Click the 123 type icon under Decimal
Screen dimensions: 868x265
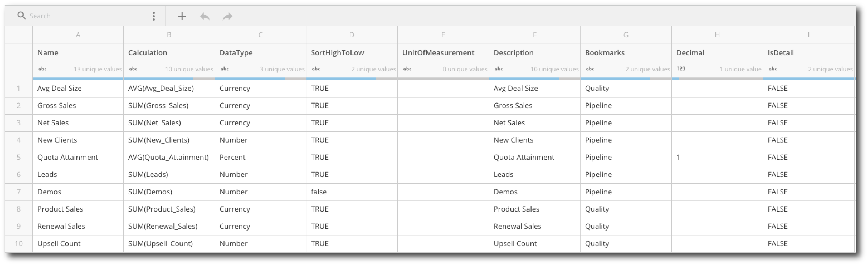681,69
